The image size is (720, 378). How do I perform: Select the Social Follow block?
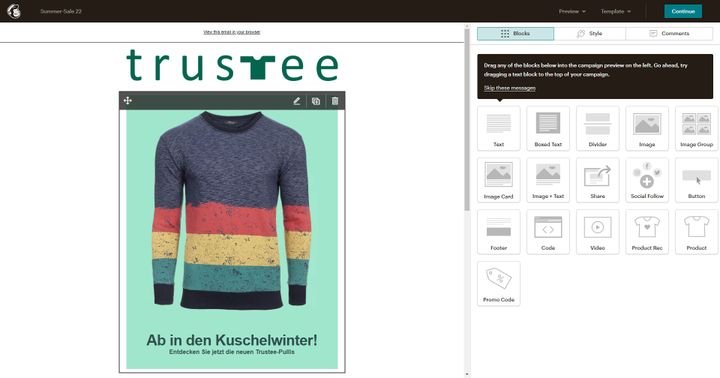[647, 180]
